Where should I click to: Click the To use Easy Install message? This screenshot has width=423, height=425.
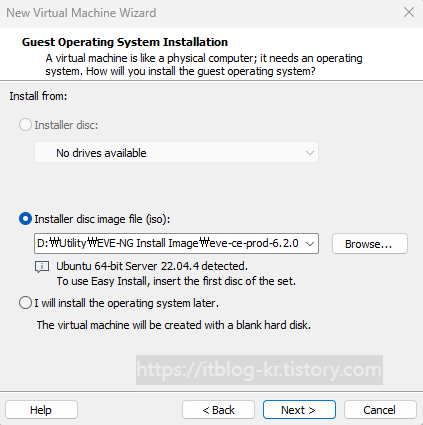[176, 281]
